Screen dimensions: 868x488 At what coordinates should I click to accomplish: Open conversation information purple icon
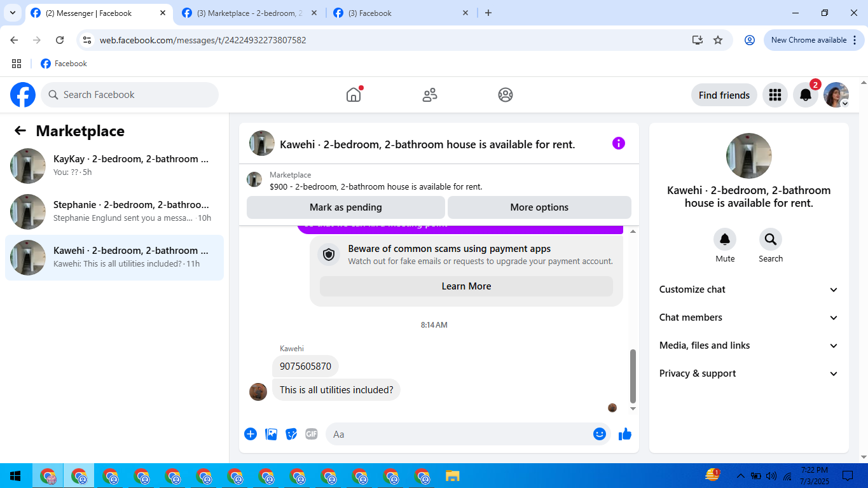tap(619, 143)
